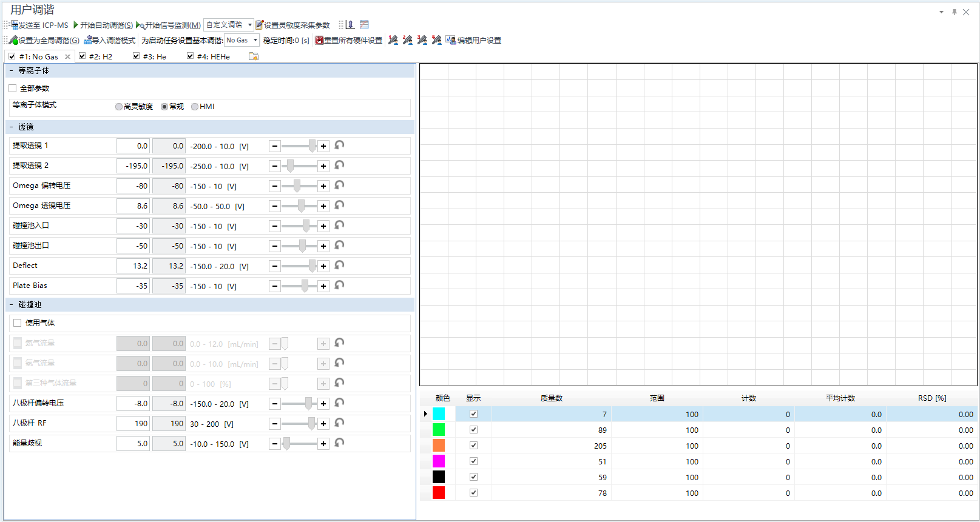980x522 pixels.
Task: Open 设置灵敏度采集参数 settings
Action: click(x=292, y=25)
